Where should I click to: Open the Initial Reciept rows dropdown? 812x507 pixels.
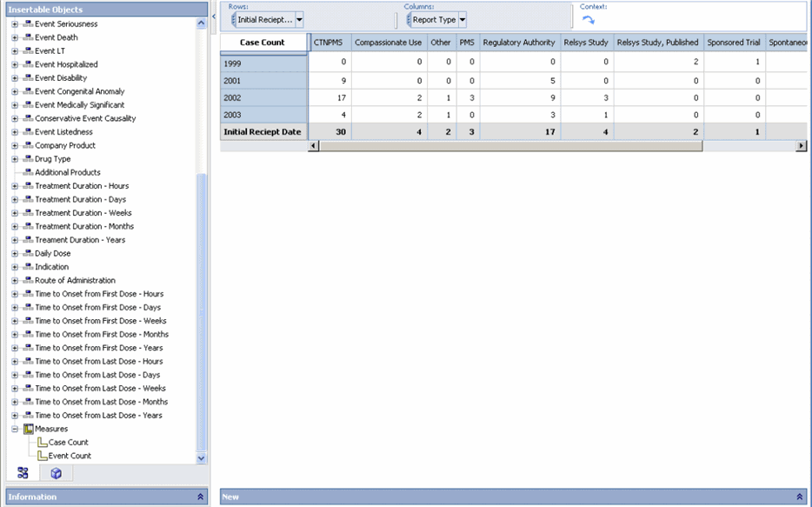[299, 20]
